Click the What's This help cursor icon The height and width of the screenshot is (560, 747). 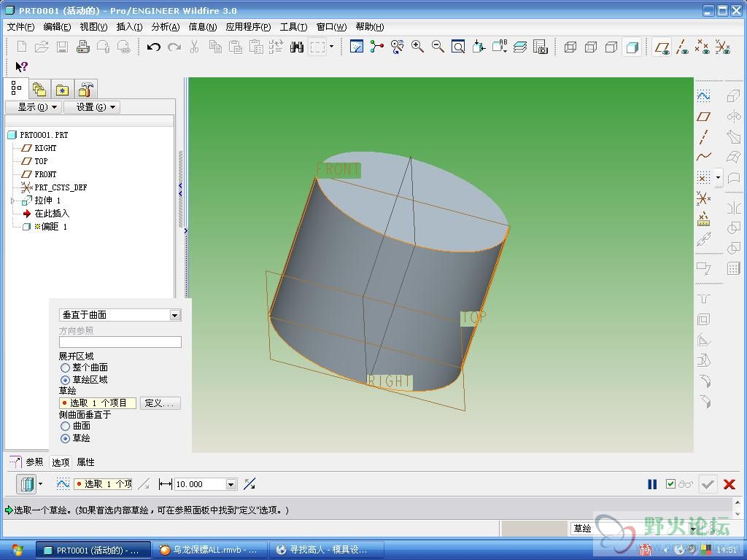21,66
